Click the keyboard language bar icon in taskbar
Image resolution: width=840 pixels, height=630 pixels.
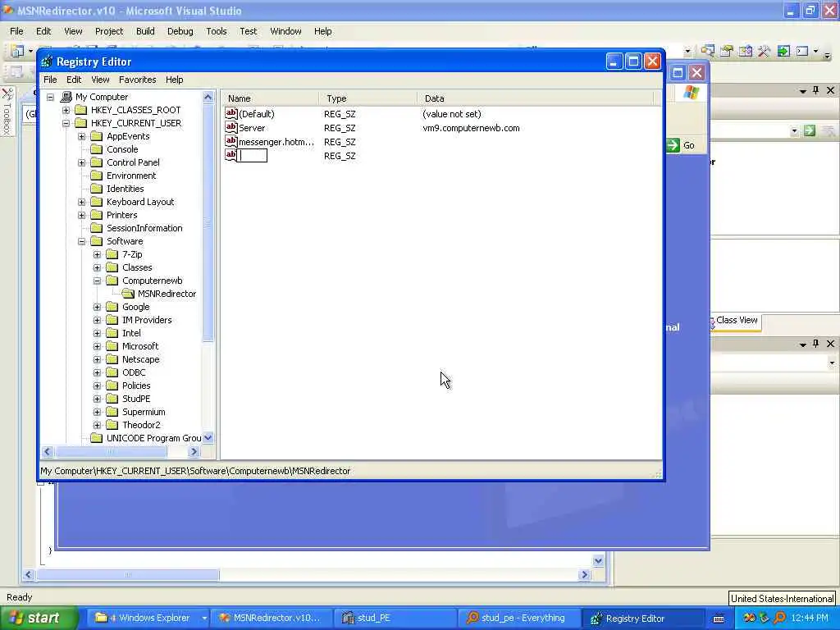click(x=719, y=619)
